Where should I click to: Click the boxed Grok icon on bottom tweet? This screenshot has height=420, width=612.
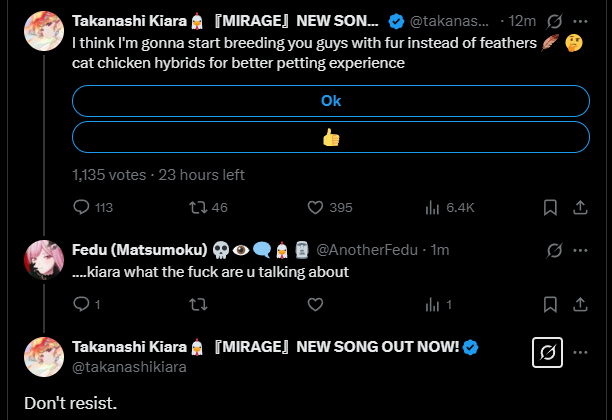click(547, 353)
